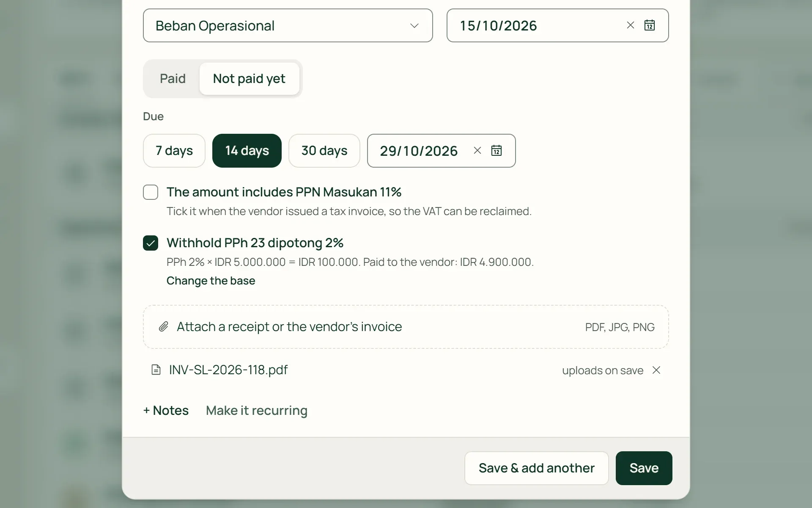Click the paperclip attach icon
Viewport: 812px width, 508px height.
pos(164,327)
